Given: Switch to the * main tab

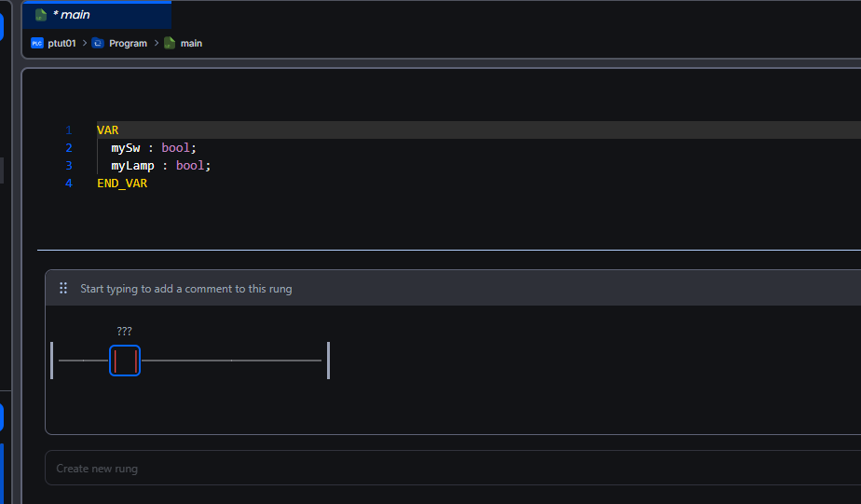Looking at the screenshot, I should pos(75,15).
